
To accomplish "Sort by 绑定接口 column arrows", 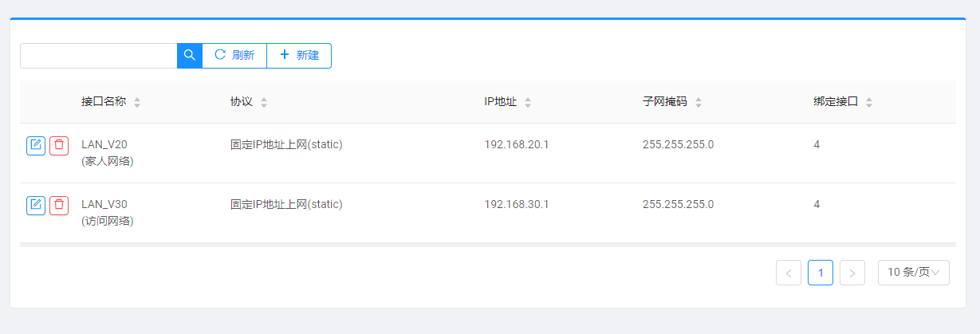I will (x=869, y=103).
